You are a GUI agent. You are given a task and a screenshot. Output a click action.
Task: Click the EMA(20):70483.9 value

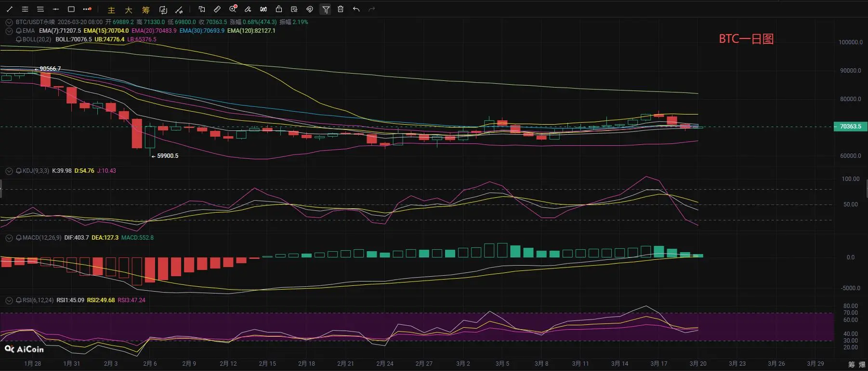(x=154, y=31)
